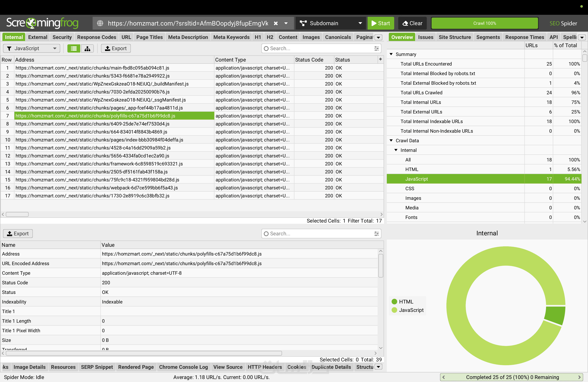This screenshot has height=382, width=588.
Task: Select the HTML row in overview
Action: tap(412, 169)
